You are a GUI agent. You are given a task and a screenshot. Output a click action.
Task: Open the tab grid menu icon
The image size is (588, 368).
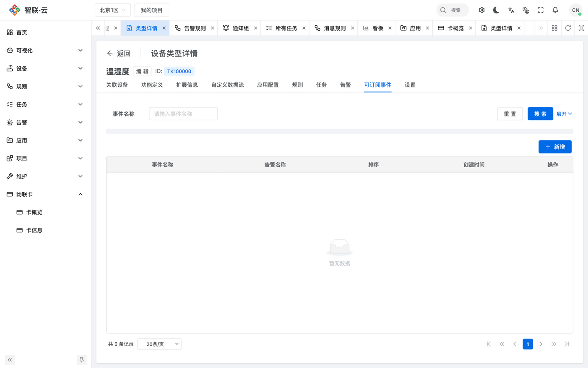pyautogui.click(x=555, y=28)
